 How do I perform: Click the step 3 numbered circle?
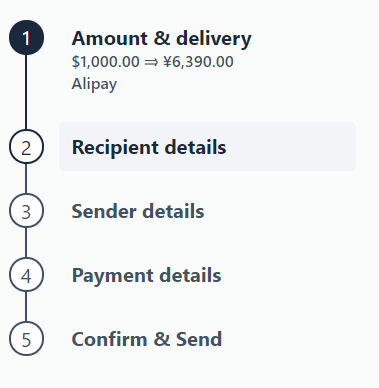tap(26, 211)
